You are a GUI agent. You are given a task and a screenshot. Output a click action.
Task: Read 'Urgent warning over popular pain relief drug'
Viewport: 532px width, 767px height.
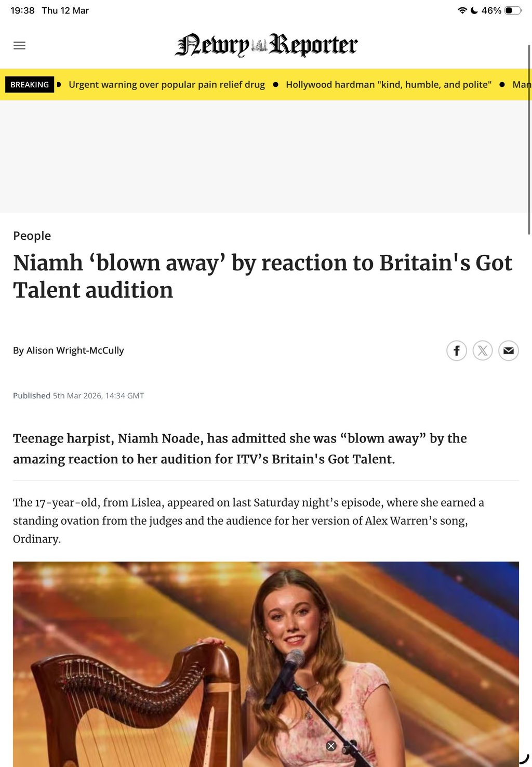pyautogui.click(x=167, y=84)
